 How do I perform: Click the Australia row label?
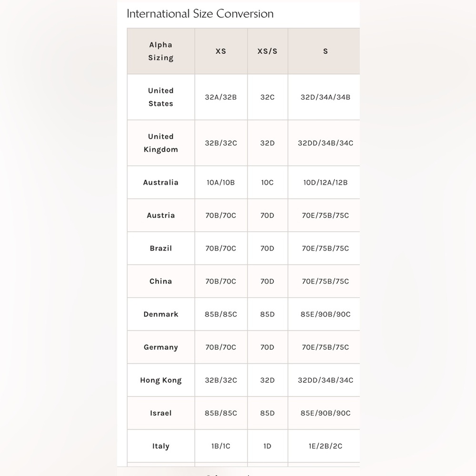(x=161, y=182)
